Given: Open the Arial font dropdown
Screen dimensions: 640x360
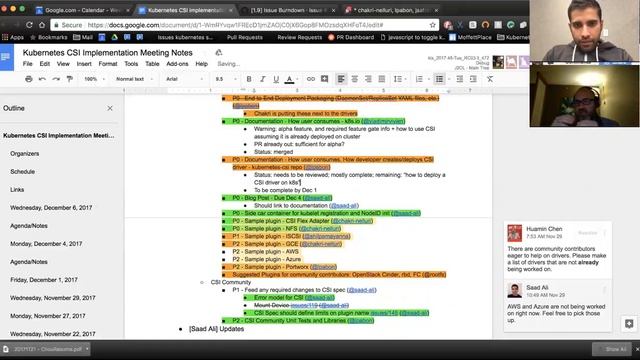Looking at the screenshot, I should pyautogui.click(x=184, y=79).
